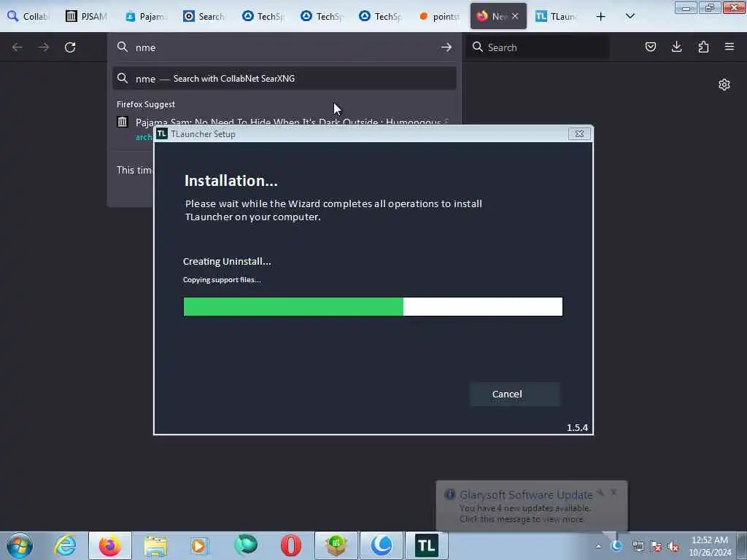Viewport: 747px width, 560px height.
Task: Open the Search tab in Firefox
Action: coord(204,16)
